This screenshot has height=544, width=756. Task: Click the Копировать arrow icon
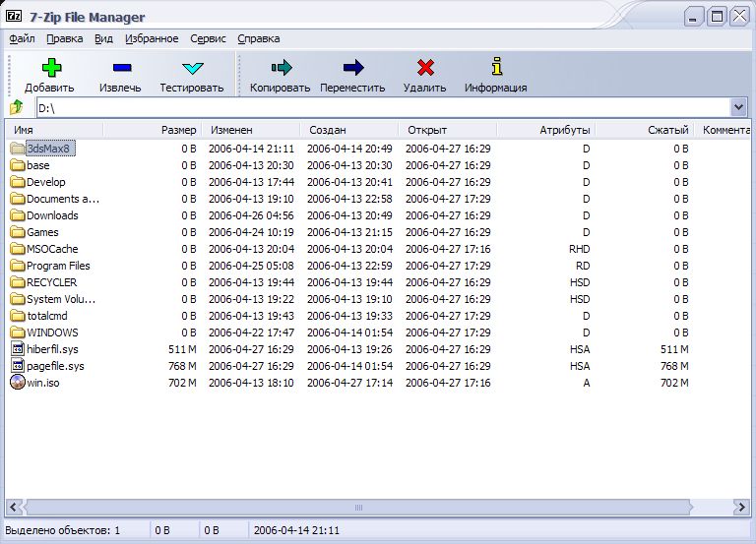(282, 68)
